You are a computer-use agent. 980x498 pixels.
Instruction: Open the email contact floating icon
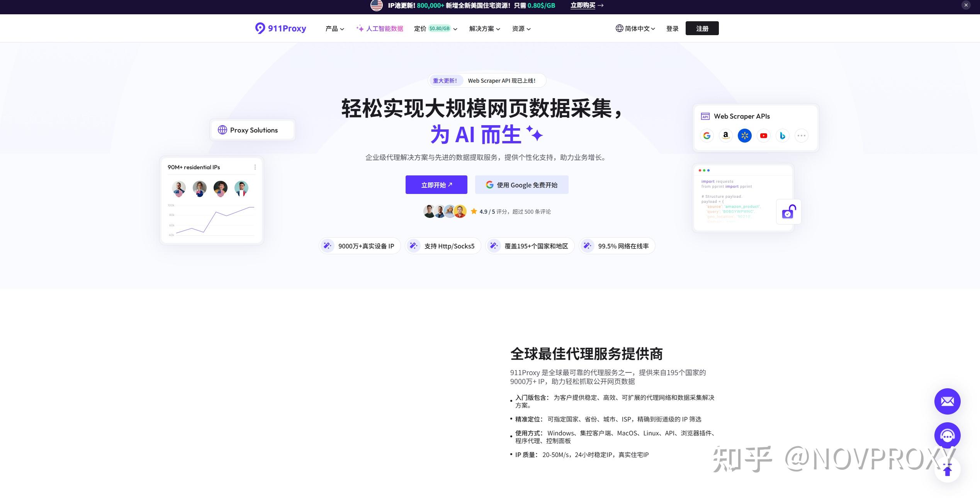coord(947,401)
